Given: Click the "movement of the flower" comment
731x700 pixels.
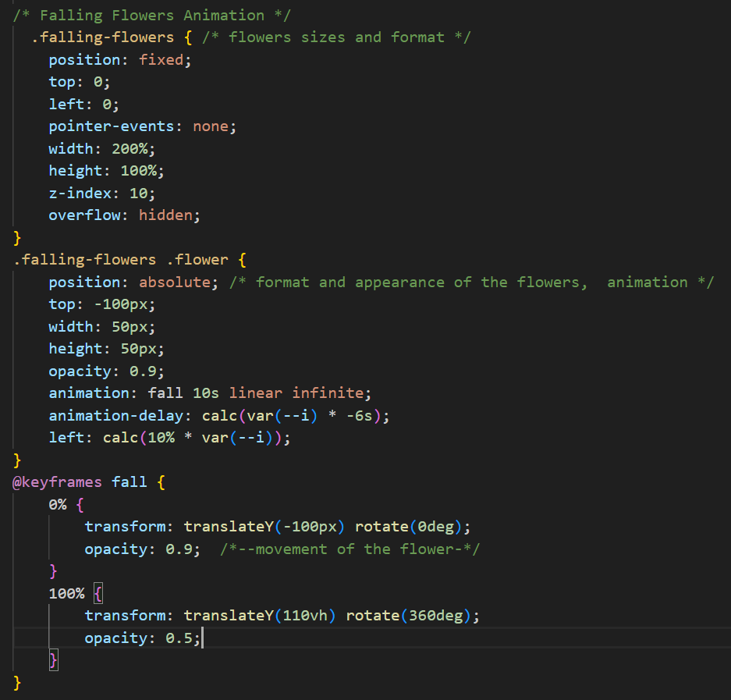Looking at the screenshot, I should click(x=350, y=549).
